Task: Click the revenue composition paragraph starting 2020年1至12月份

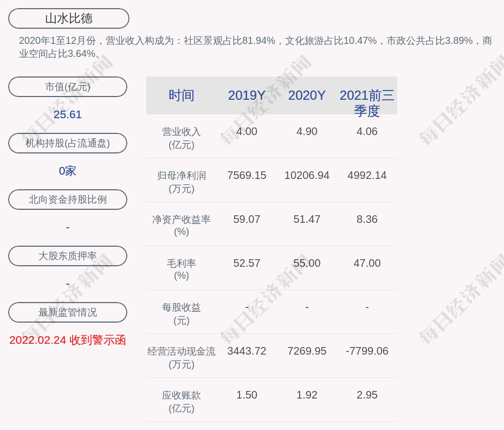Action: click(255, 47)
